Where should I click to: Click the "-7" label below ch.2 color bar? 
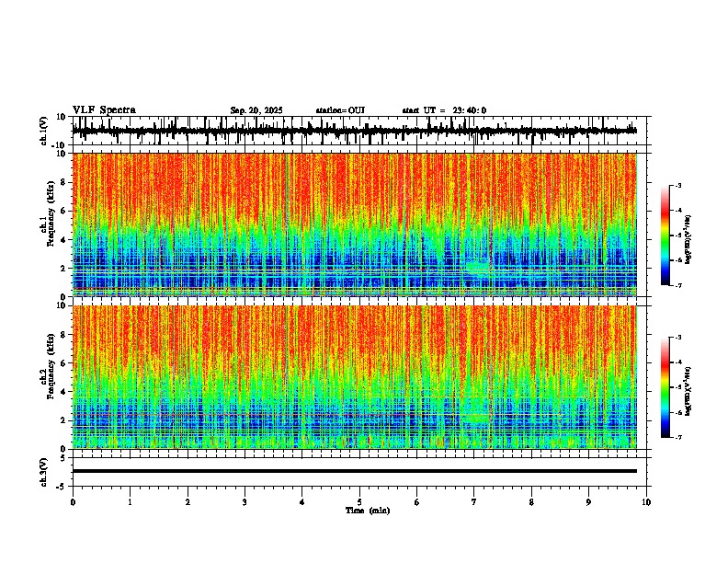pos(677,437)
